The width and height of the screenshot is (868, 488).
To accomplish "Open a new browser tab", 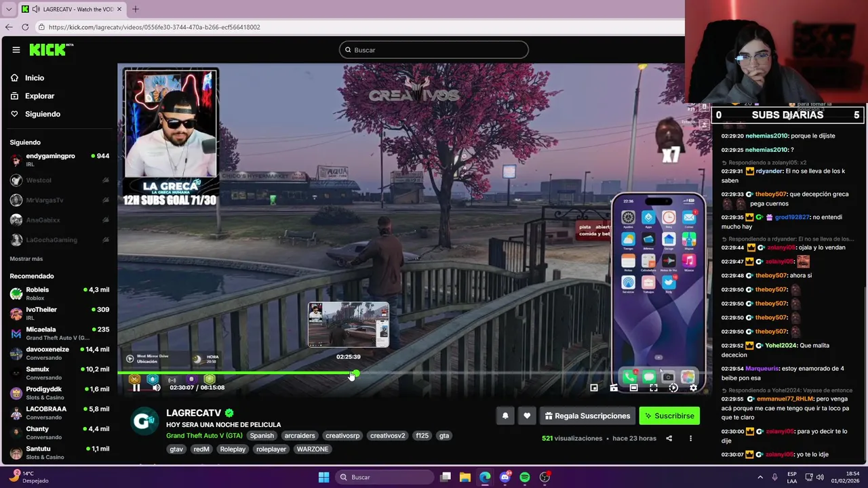I will (135, 9).
